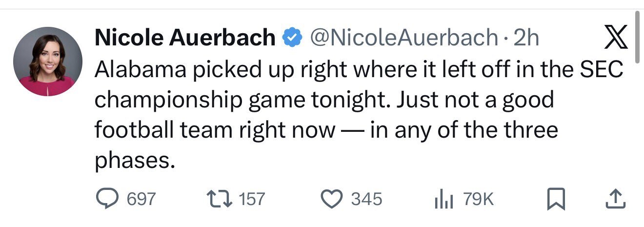Click the X logo in the corner
The height and width of the screenshot is (227, 644).
point(616,39)
